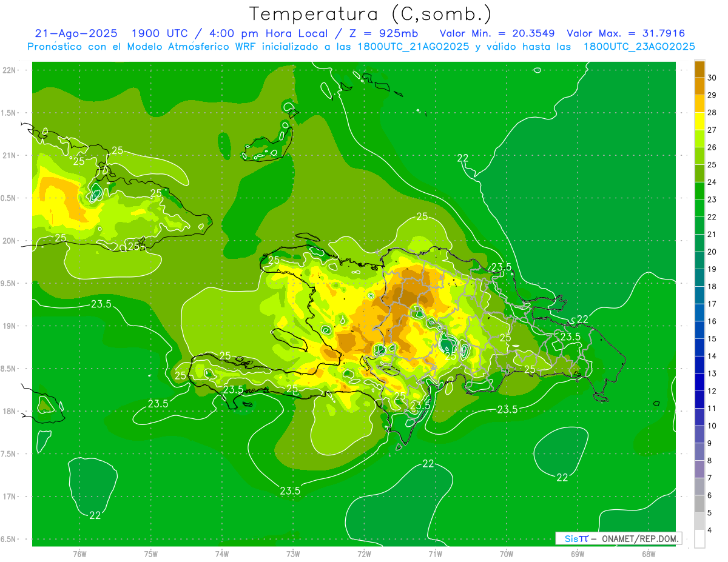The image size is (728, 562).
Task: Click the '21' colorbar value
Action: click(712, 234)
